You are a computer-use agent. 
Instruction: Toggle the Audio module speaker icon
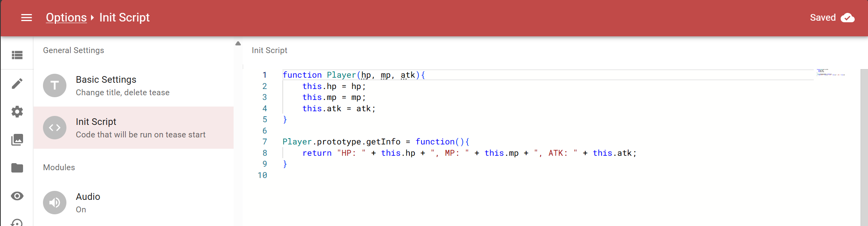[55, 203]
